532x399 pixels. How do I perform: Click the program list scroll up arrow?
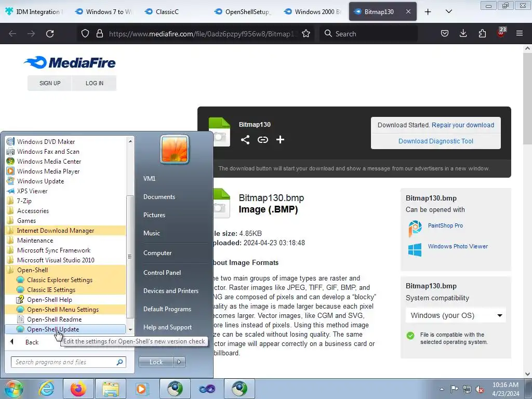[130, 141]
